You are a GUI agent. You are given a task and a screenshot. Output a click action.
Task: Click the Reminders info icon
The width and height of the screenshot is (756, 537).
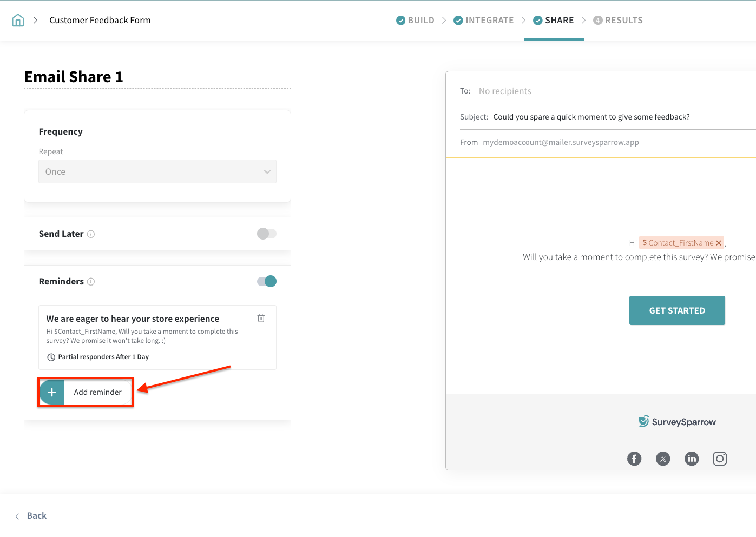point(91,282)
